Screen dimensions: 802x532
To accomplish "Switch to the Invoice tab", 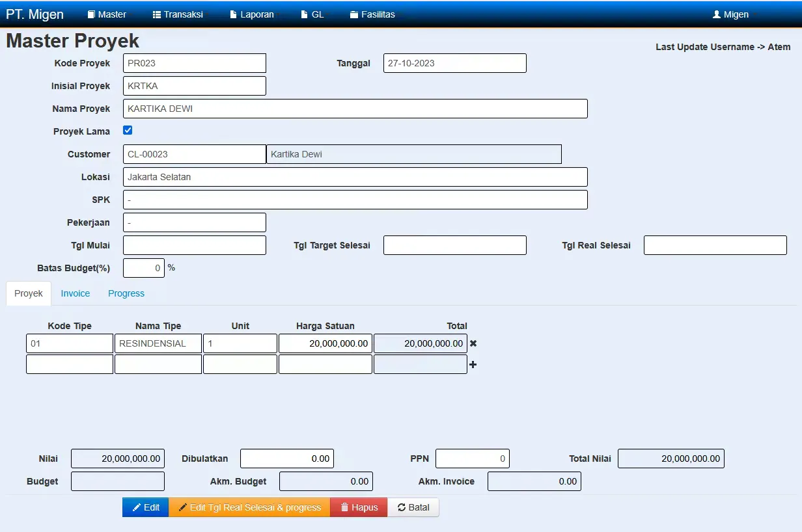I will [76, 293].
